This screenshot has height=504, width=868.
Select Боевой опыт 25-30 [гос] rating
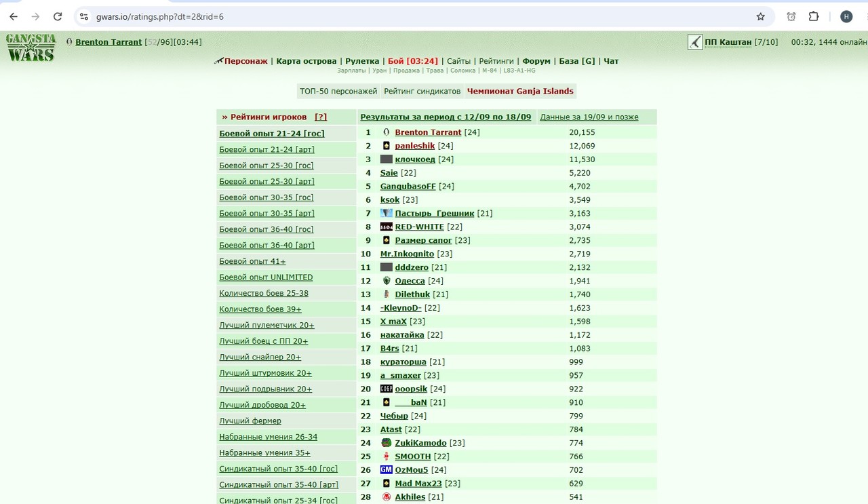pos(267,166)
